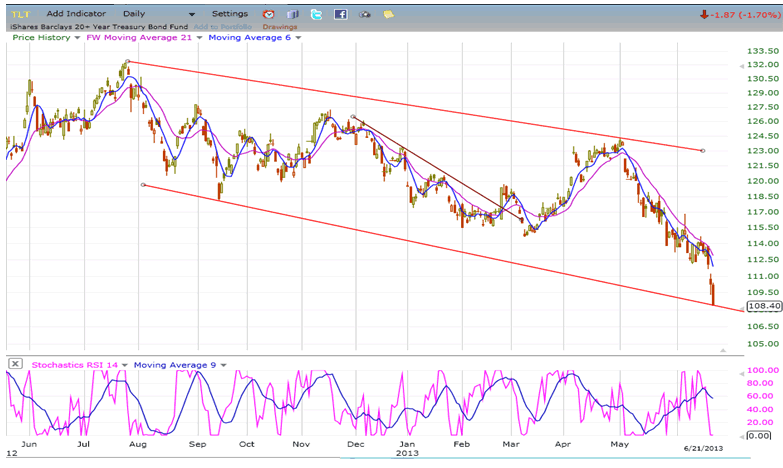Share chart via Facebook icon
783x468 pixels.
[x=341, y=14]
